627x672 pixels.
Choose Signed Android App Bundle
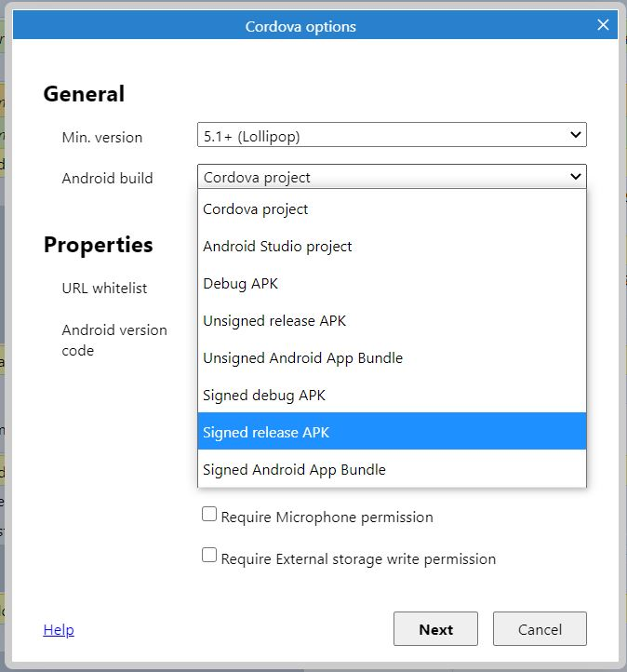(392, 469)
